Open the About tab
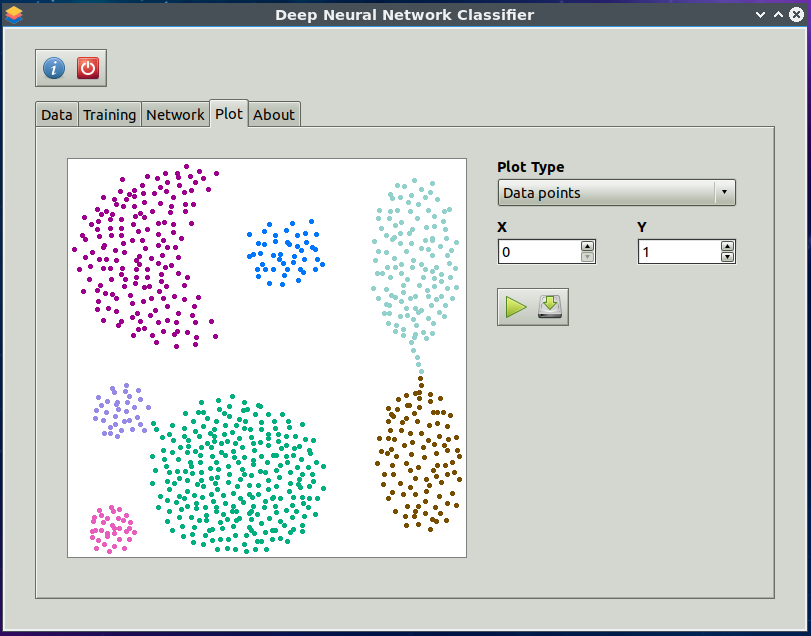The height and width of the screenshot is (636, 811). click(274, 115)
